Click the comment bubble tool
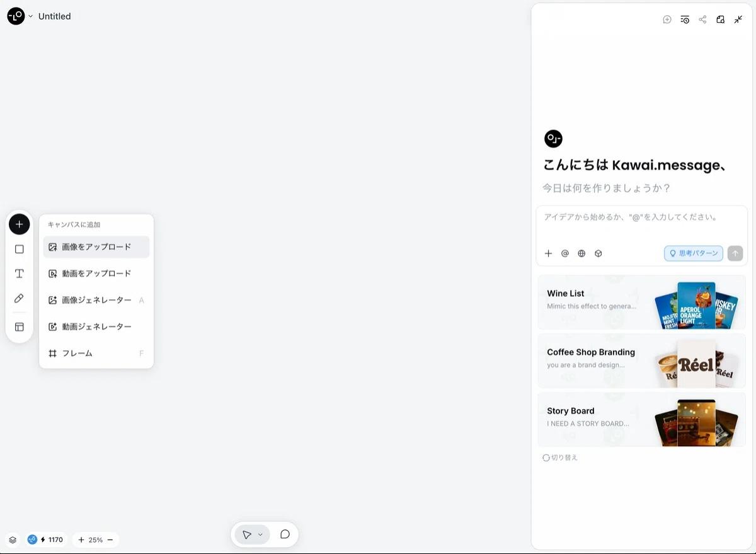Viewport: 756px width, 554px height. coord(285,534)
